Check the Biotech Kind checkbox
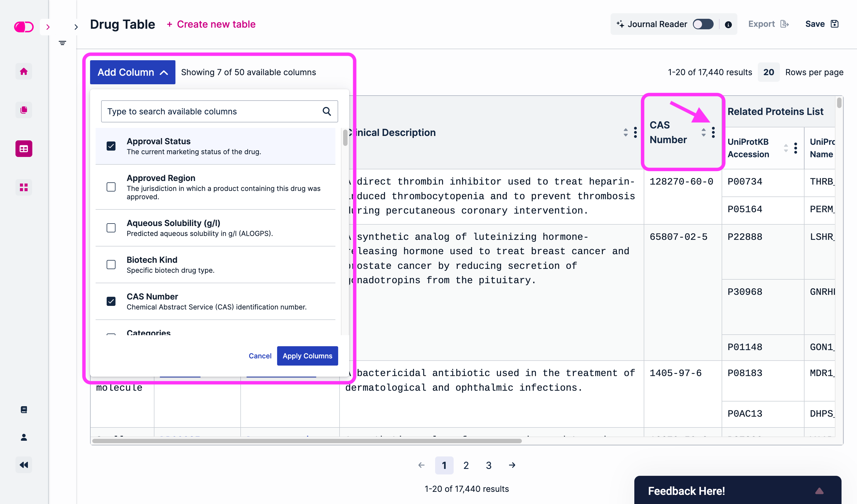This screenshot has width=857, height=504. point(111,265)
